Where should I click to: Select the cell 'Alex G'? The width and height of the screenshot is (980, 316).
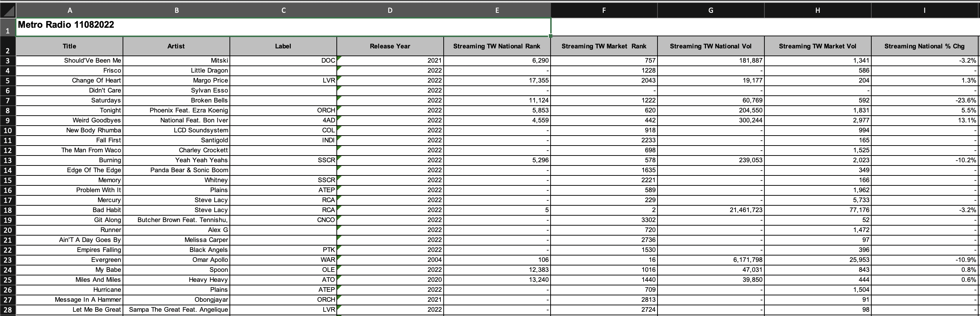click(x=176, y=230)
